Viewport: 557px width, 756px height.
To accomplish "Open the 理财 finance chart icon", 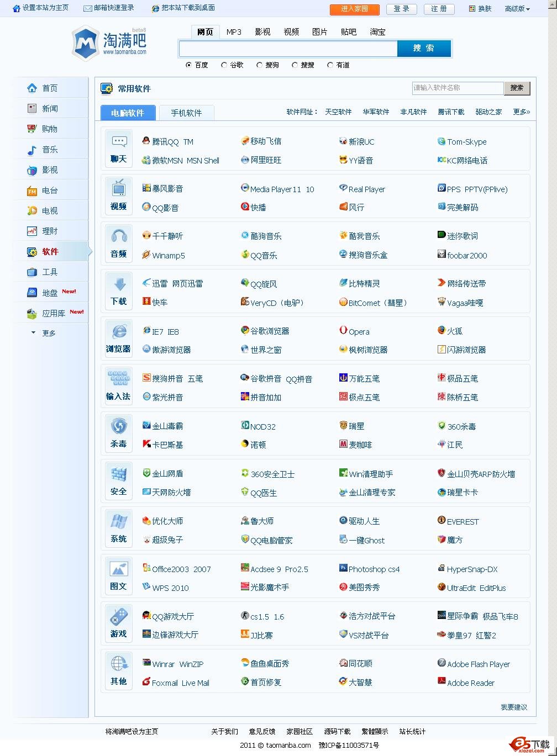I will [32, 231].
